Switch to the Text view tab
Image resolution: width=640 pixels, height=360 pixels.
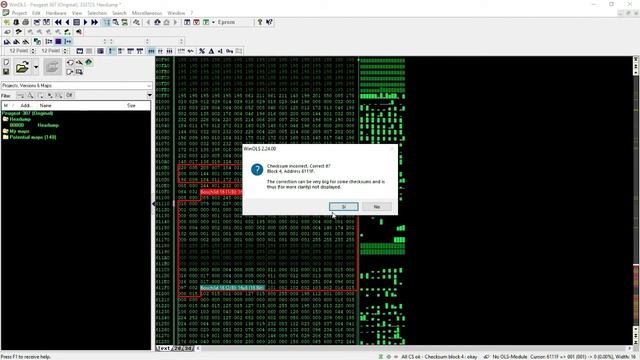tap(163, 348)
